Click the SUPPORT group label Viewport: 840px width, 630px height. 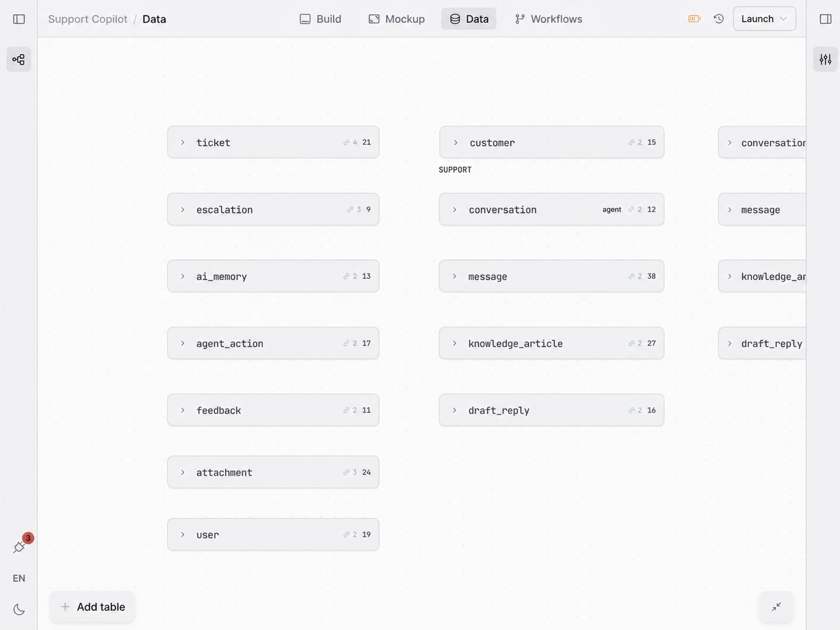click(455, 170)
